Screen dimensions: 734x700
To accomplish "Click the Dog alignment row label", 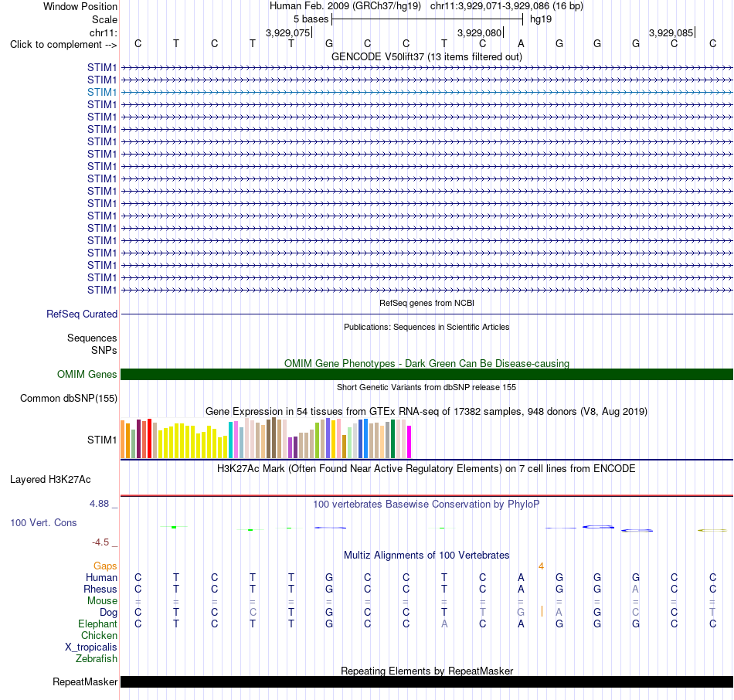I will [x=108, y=613].
